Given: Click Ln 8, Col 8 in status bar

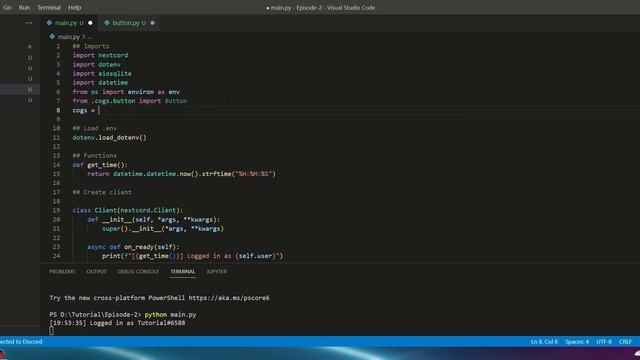Looking at the screenshot, I should tap(544, 342).
